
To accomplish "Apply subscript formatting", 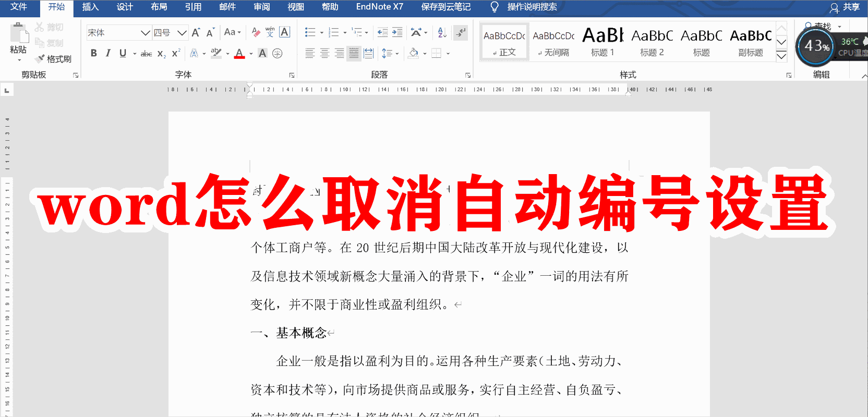I will pyautogui.click(x=161, y=53).
